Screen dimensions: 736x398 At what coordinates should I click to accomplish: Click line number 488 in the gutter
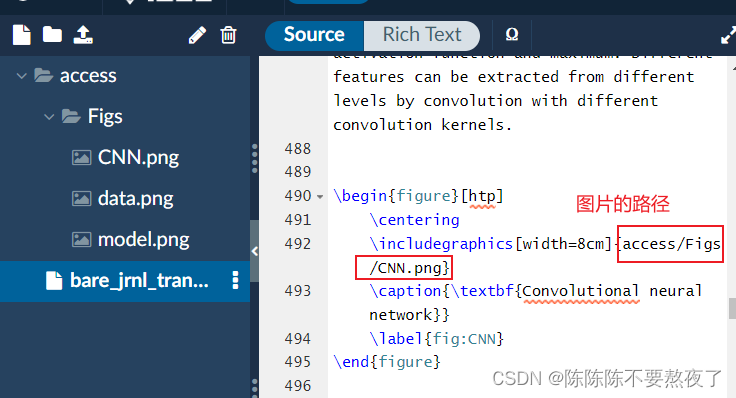298,149
